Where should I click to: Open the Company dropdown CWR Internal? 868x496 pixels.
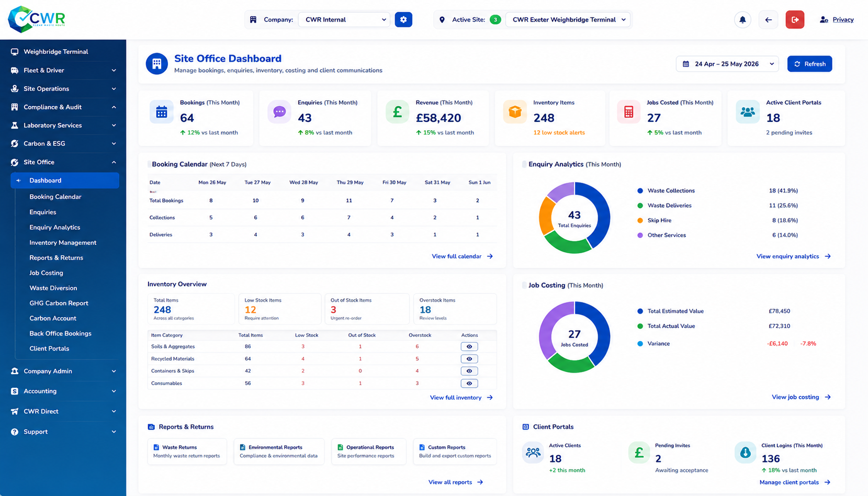click(x=344, y=20)
